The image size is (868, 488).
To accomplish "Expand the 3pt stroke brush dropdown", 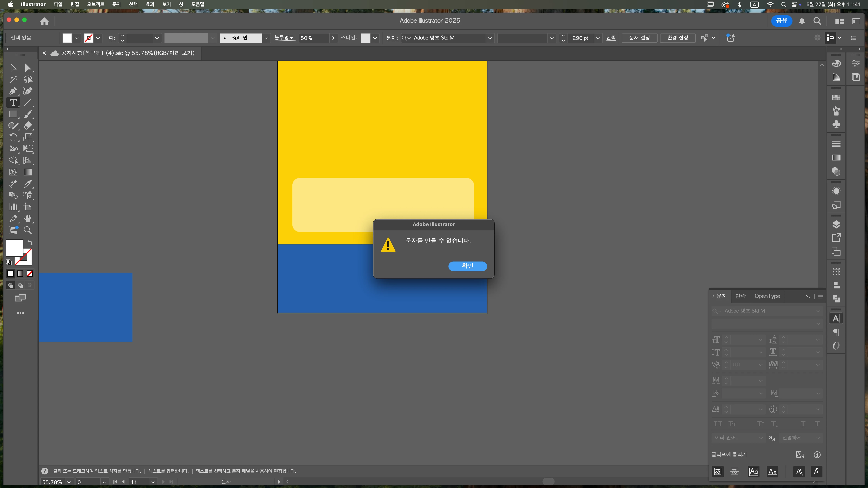I will point(266,38).
